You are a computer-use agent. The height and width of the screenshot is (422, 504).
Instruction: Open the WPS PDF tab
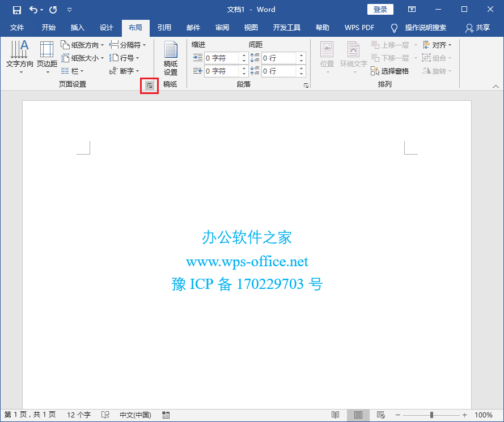pos(359,28)
